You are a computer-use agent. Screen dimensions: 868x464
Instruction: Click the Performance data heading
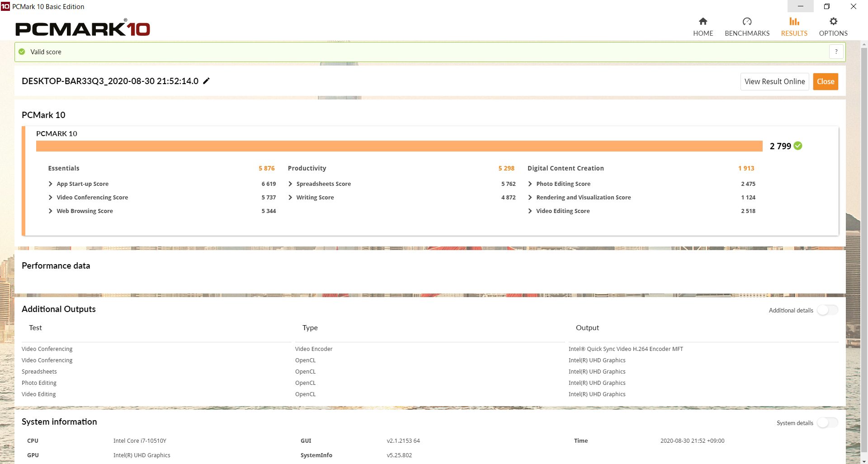click(56, 265)
